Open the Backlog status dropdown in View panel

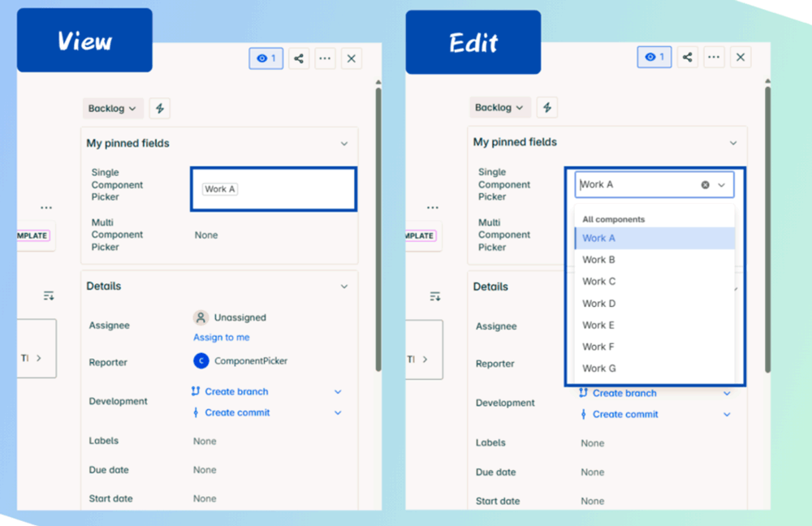pos(113,108)
